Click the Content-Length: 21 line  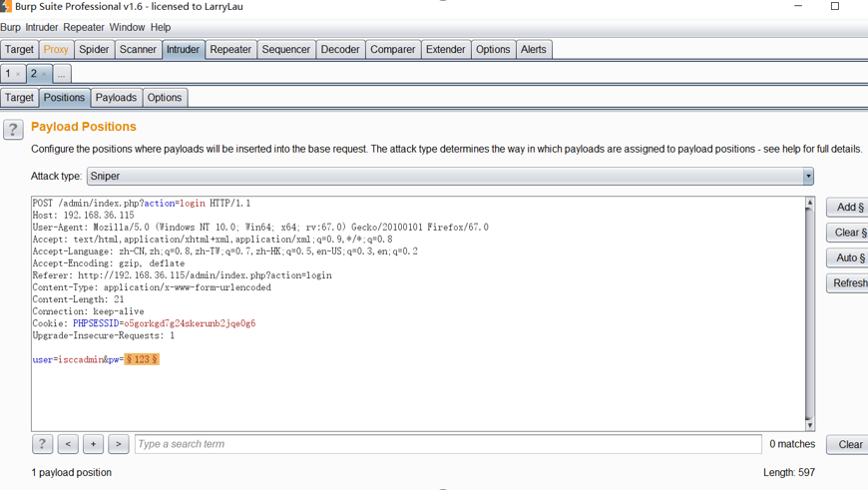pos(78,299)
